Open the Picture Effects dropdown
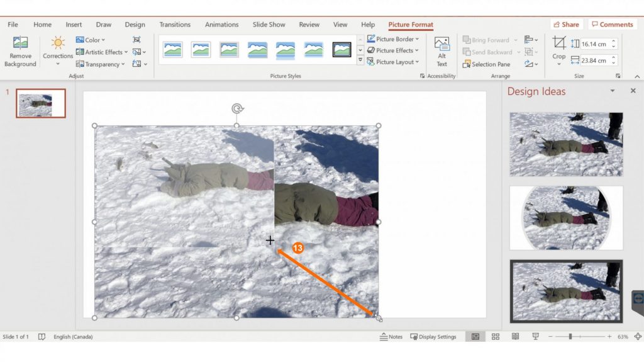This screenshot has width=644, height=362. tap(394, 50)
